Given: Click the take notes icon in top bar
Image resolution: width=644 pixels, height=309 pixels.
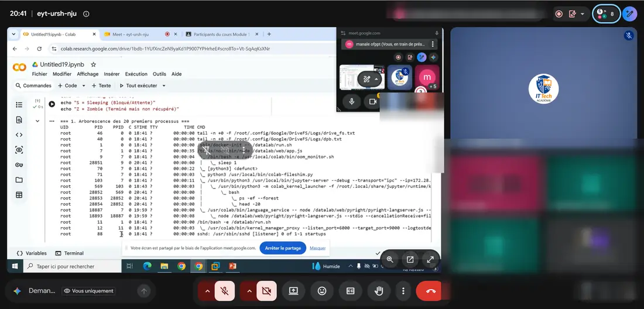Looking at the screenshot, I should [x=573, y=14].
